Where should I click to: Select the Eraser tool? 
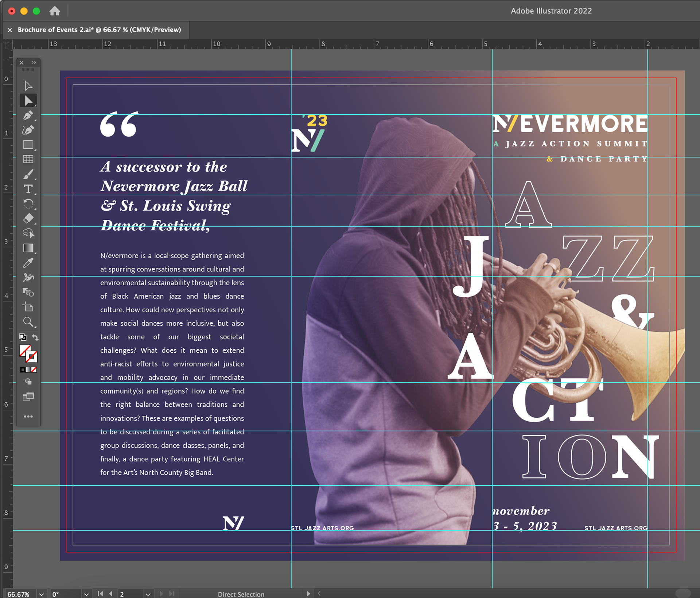point(28,218)
